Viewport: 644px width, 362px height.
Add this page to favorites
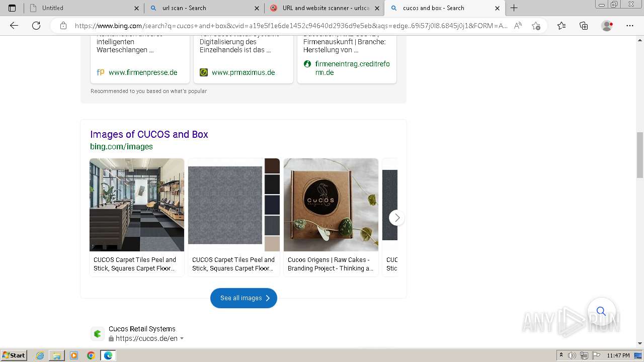(536, 26)
